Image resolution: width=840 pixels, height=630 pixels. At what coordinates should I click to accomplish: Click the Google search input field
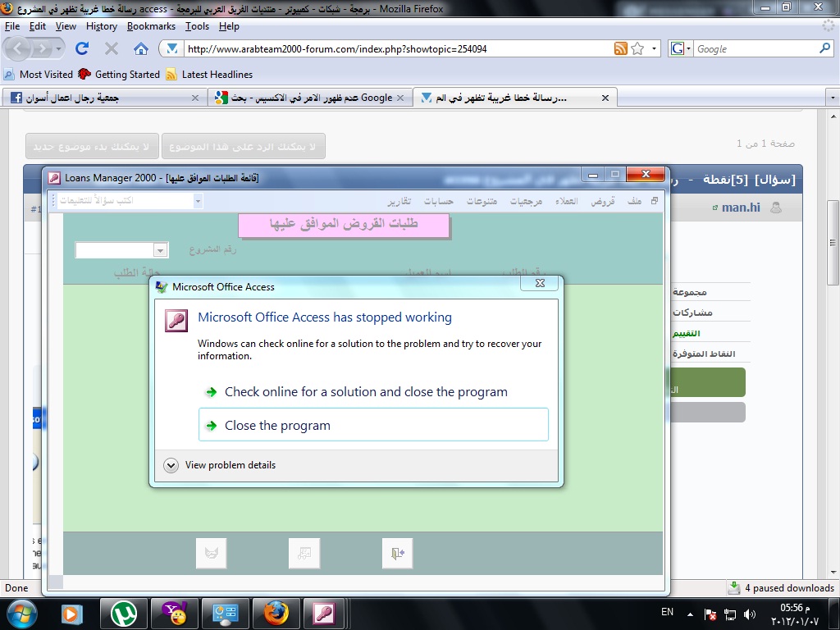756,48
